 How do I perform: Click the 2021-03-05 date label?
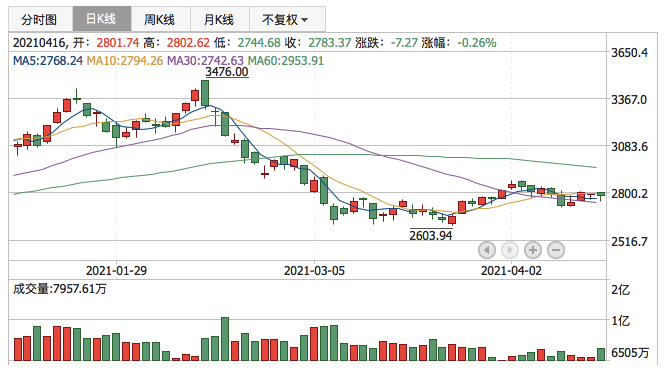[x=314, y=271]
